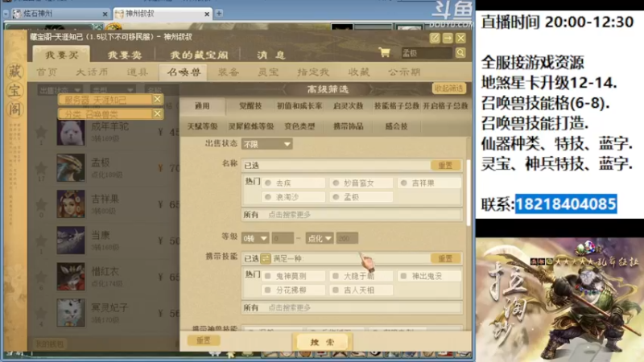Click the magnifier search icon beside 孟极
The height and width of the screenshot is (362, 644).
click(x=460, y=52)
